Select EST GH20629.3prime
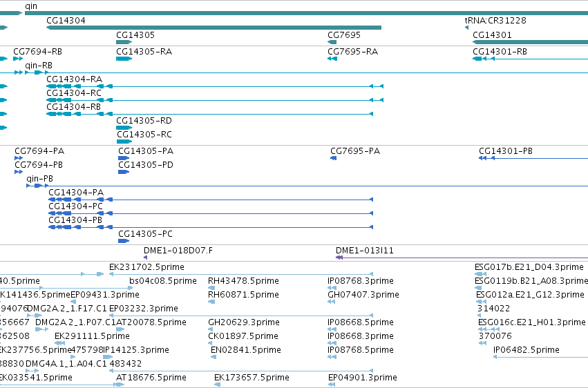The image size is (588, 388). [x=244, y=322]
